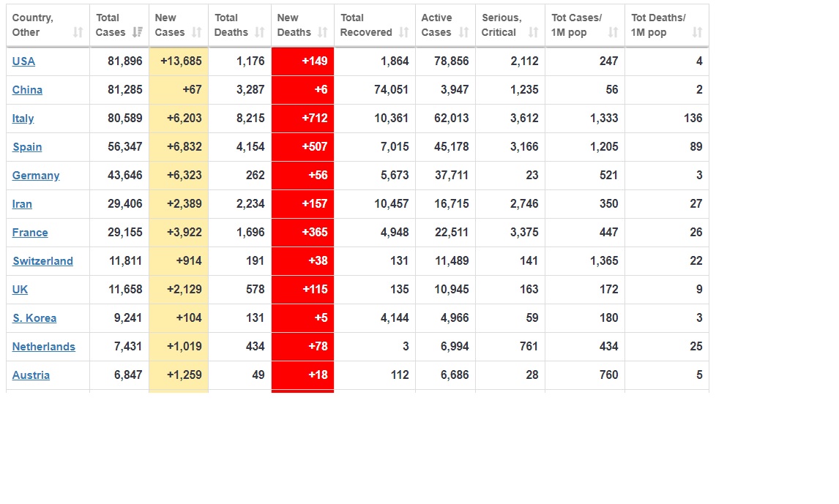The width and height of the screenshot is (839, 504).
Task: Select Italy total deaths 8,215
Action: [250, 118]
